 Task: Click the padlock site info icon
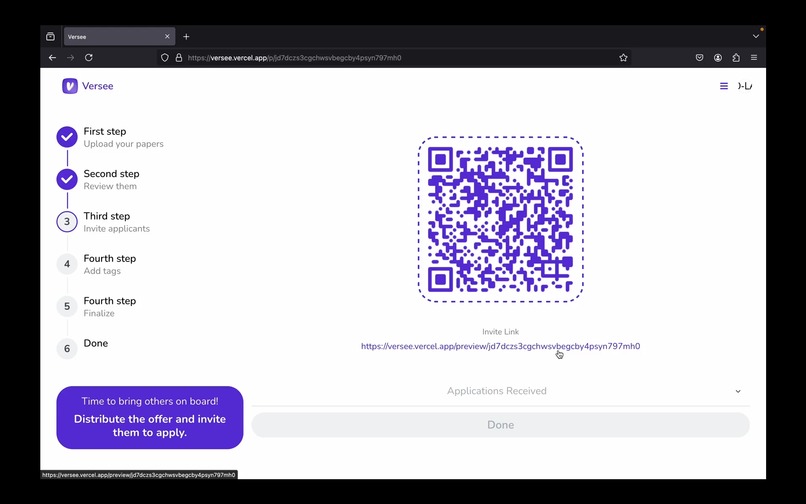coord(178,58)
